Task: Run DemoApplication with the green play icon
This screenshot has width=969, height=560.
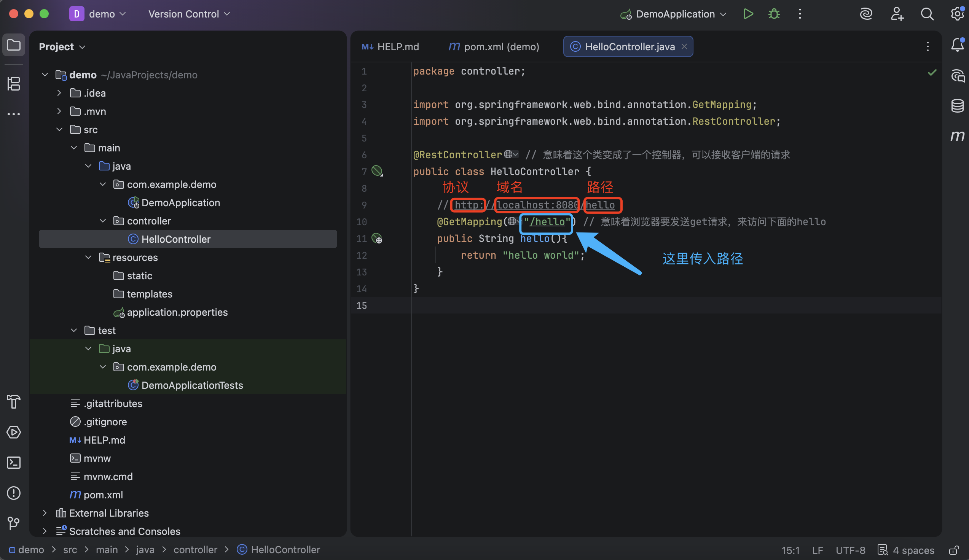Action: (748, 14)
